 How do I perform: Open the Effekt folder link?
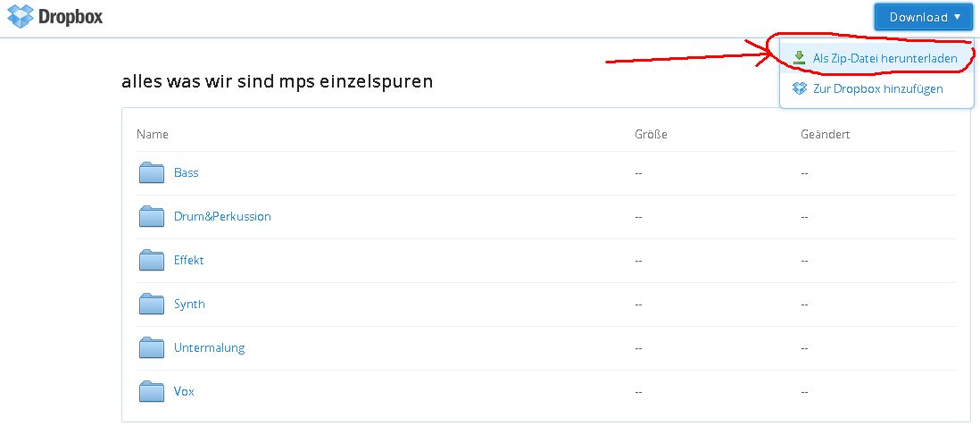(188, 260)
